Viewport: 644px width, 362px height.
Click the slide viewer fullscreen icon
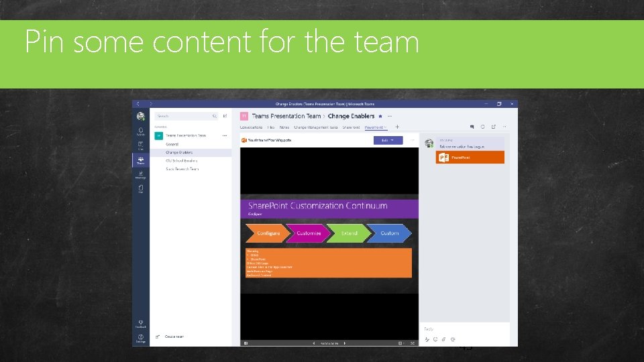(x=413, y=343)
